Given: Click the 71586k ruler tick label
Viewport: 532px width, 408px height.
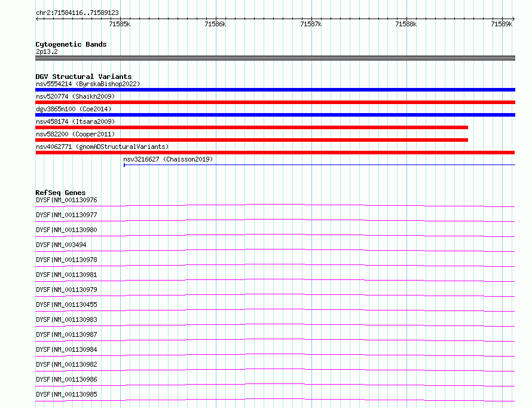Looking at the screenshot, I should click(x=215, y=24).
